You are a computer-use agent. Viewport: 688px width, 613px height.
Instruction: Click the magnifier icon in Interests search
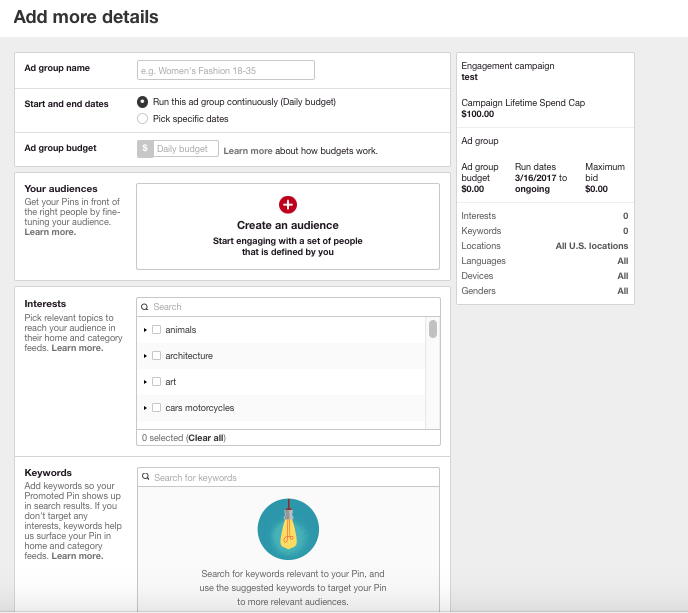point(145,307)
